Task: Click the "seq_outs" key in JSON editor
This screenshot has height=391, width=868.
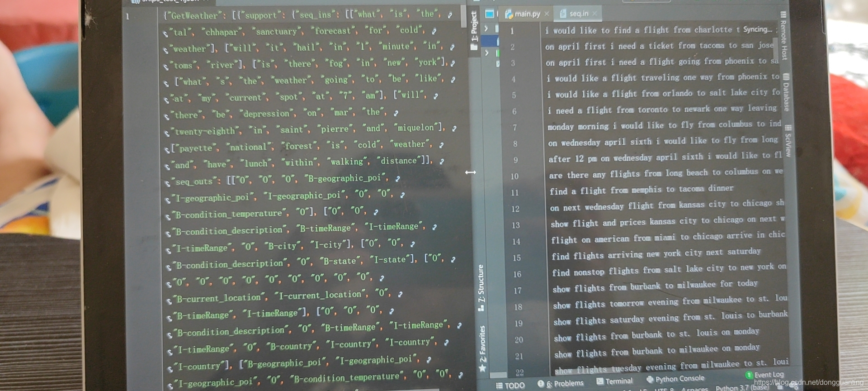Action: click(x=193, y=181)
